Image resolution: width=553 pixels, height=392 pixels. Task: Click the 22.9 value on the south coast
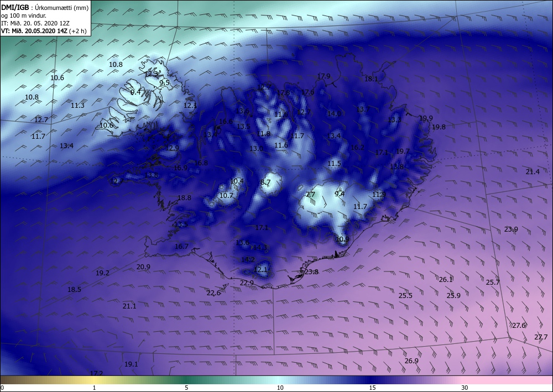(x=247, y=283)
